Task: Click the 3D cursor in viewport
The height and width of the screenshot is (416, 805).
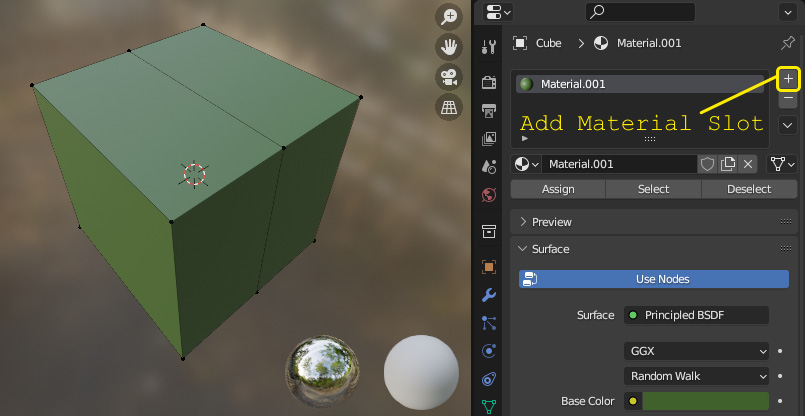Action: click(195, 175)
